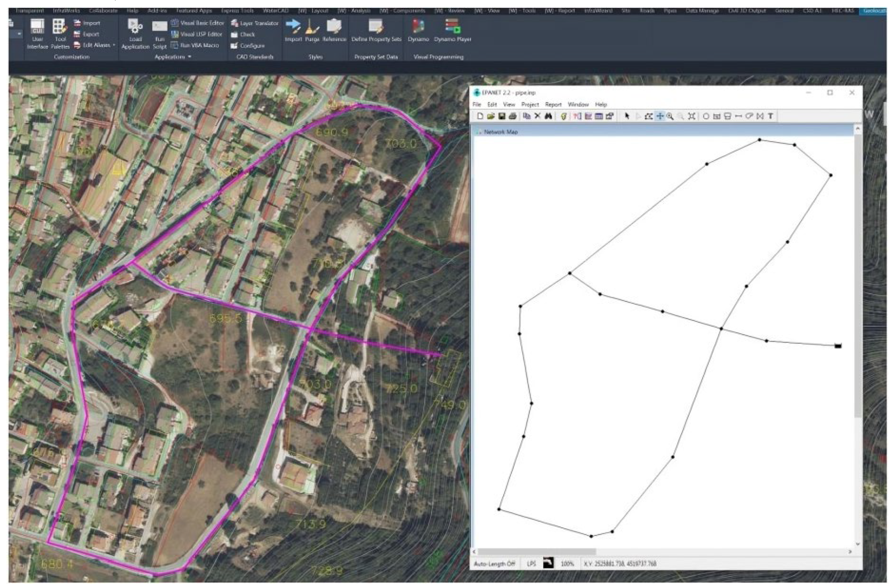Screen dimensions: 893x588
Task: Open the Project menu in EPANET
Action: point(529,105)
